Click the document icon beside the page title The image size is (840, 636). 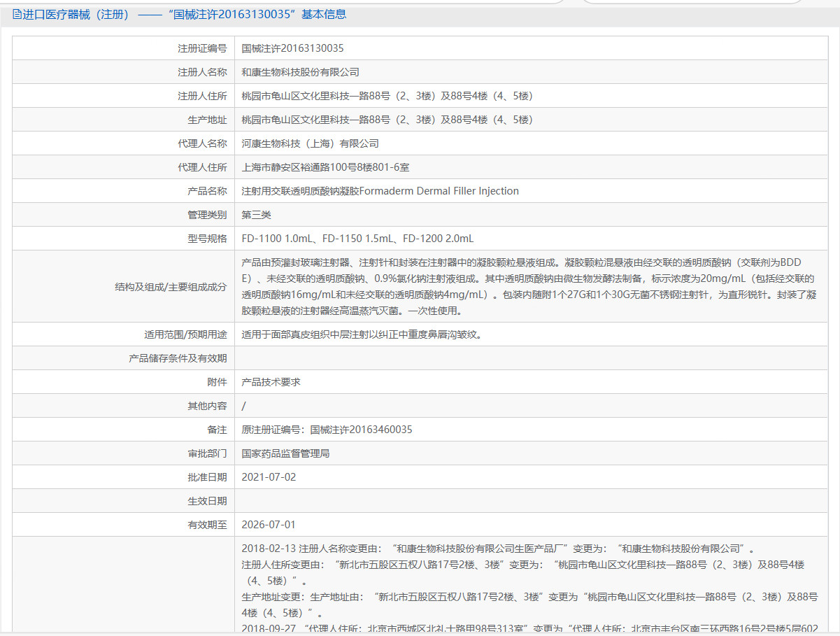coord(17,14)
